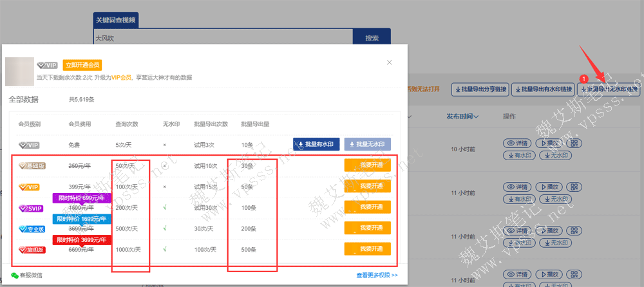
Task: Switch to the 关键词查视频 tab
Action: [116, 20]
